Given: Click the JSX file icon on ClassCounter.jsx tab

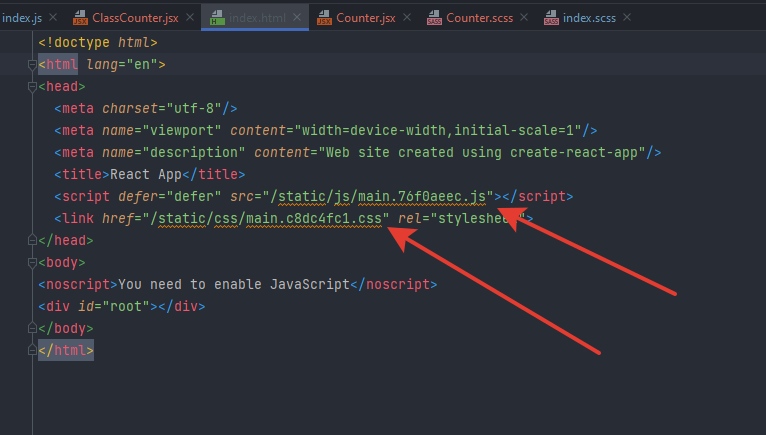Looking at the screenshot, I should pyautogui.click(x=80, y=18).
